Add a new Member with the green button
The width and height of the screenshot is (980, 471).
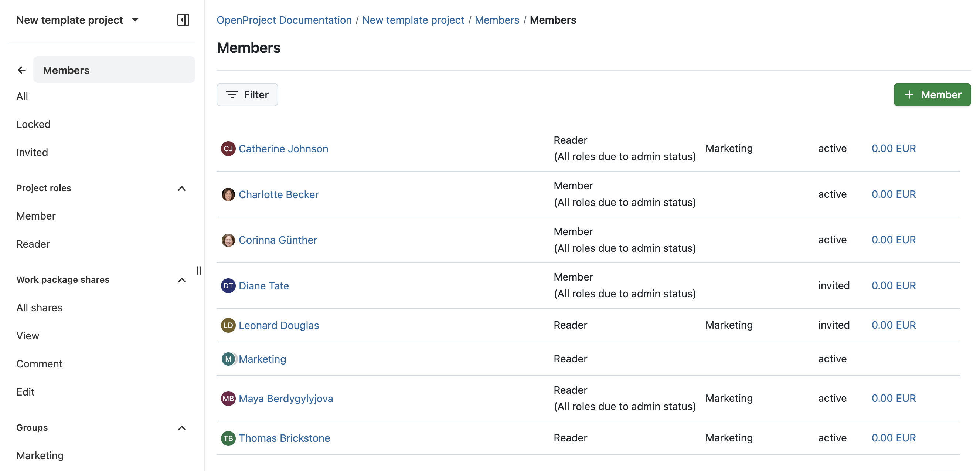pyautogui.click(x=932, y=94)
